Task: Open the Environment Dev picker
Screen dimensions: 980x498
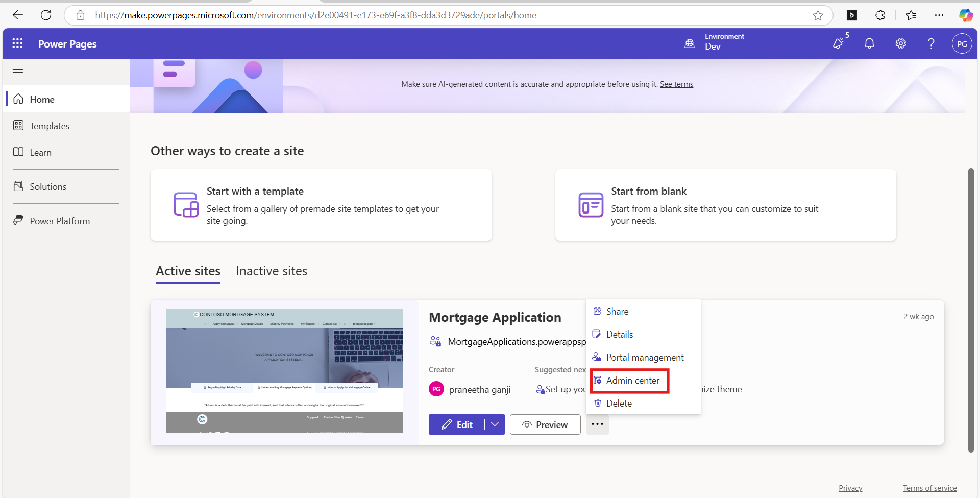Action: [x=715, y=41]
